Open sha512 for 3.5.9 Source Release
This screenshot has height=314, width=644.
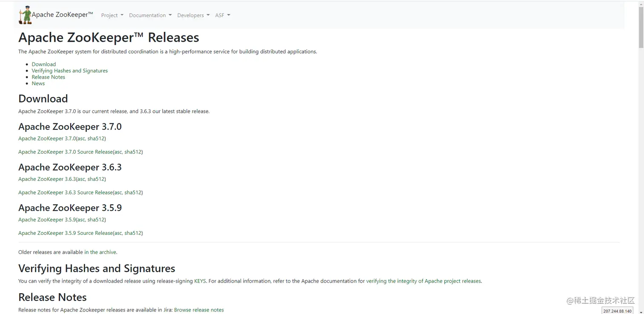pyautogui.click(x=133, y=233)
